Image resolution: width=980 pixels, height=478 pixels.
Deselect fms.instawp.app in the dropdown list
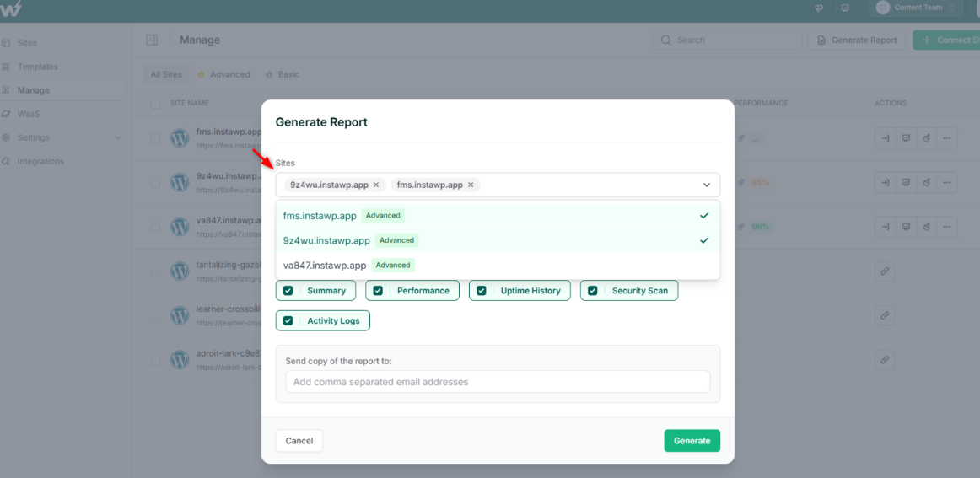click(x=498, y=216)
